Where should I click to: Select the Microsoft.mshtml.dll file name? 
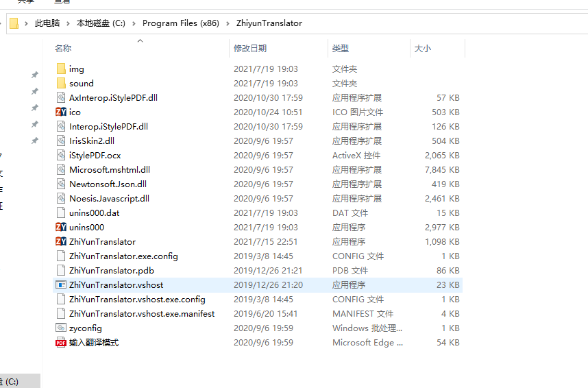[110, 169]
